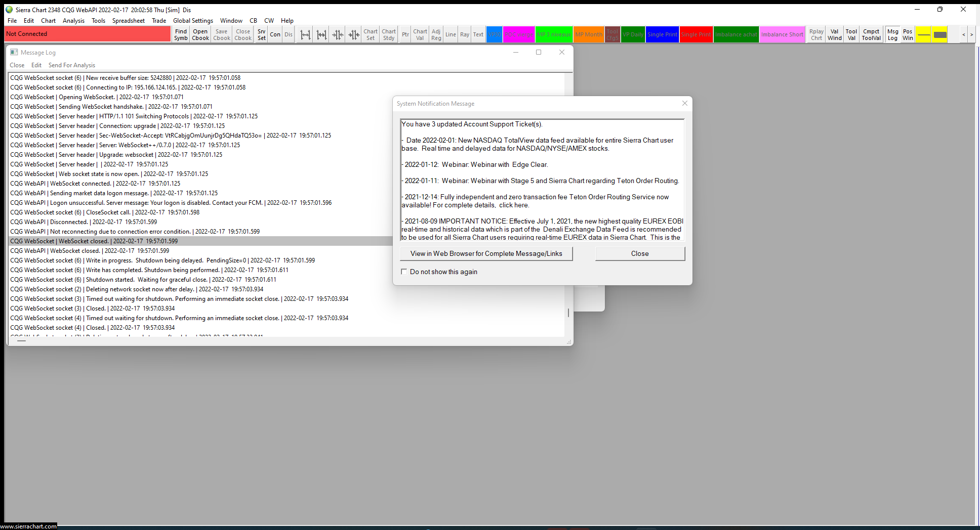Click the Dis disconnect button
The height and width of the screenshot is (530, 980).
[x=289, y=34]
